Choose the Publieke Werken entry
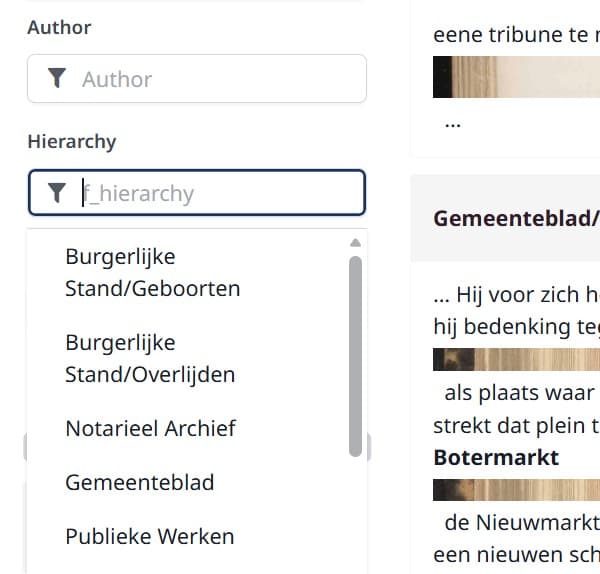 (150, 537)
